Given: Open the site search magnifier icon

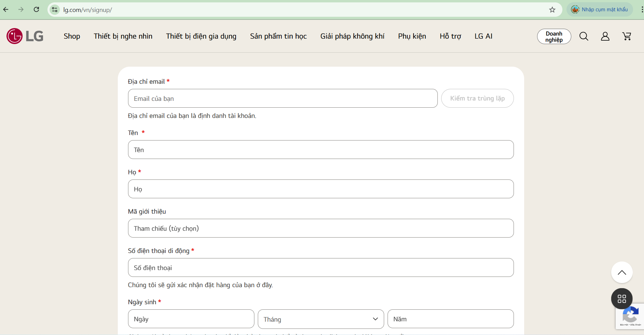Looking at the screenshot, I should pos(584,36).
